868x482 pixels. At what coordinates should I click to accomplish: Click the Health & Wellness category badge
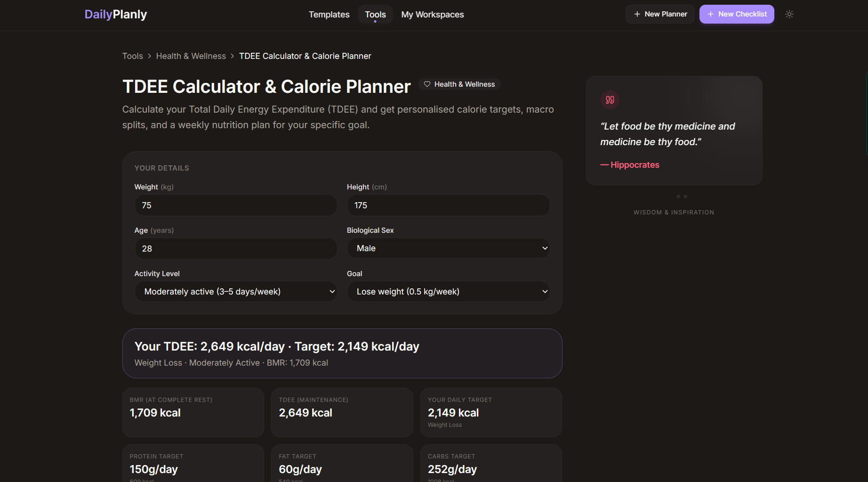pyautogui.click(x=459, y=84)
